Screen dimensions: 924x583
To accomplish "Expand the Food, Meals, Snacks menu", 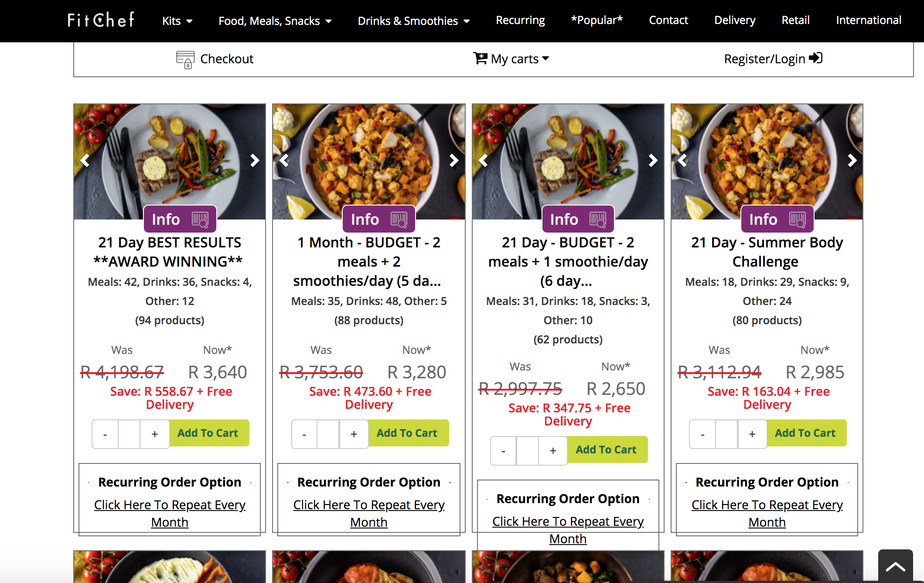I will click(275, 21).
